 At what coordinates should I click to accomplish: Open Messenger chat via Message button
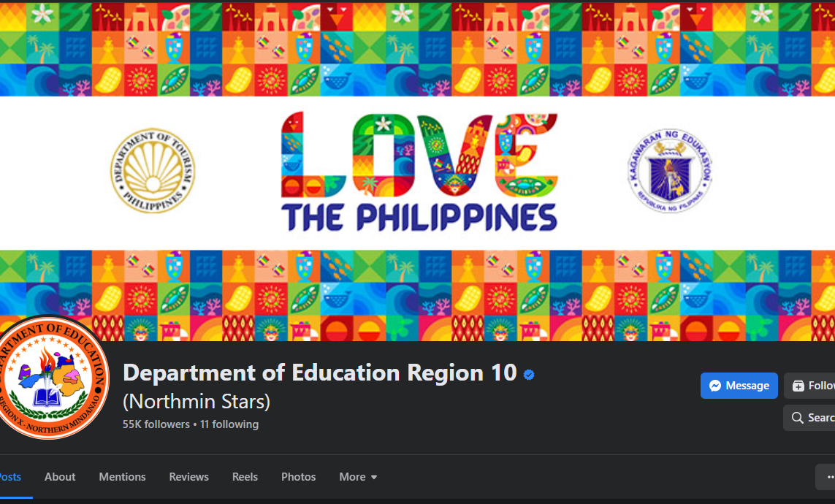(739, 386)
